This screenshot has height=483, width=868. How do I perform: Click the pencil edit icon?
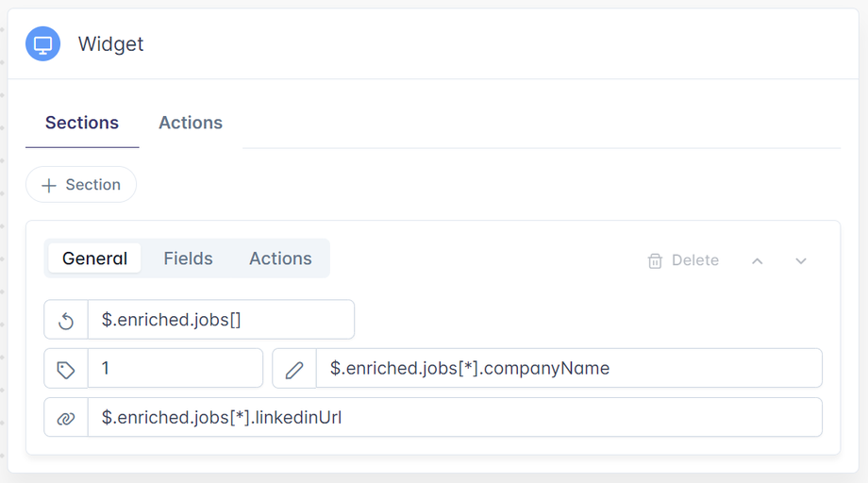[294, 369]
